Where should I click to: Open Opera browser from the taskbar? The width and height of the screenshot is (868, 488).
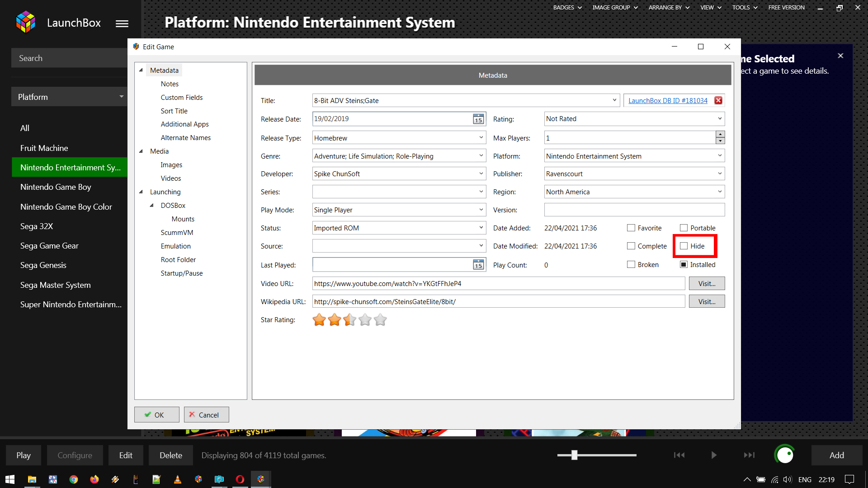(240, 479)
